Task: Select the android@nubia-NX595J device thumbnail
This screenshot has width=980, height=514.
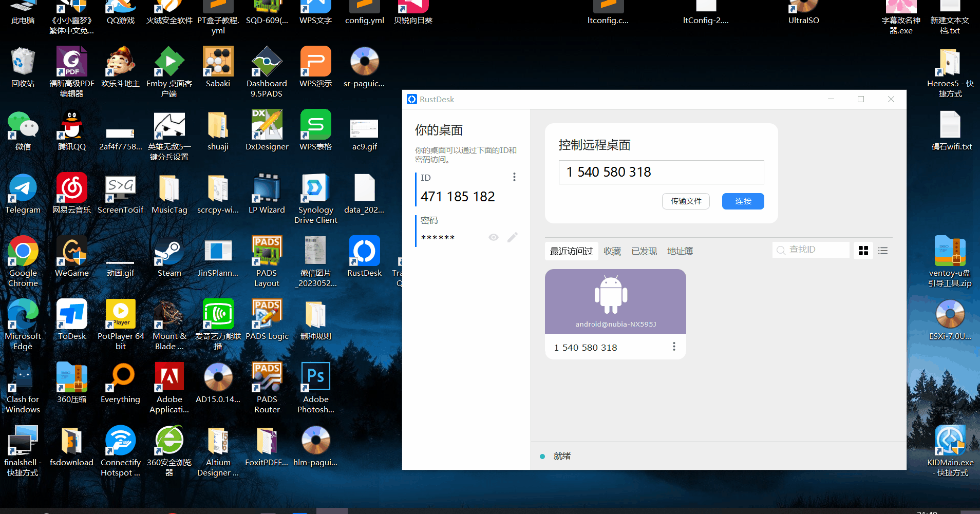Action: click(615, 301)
